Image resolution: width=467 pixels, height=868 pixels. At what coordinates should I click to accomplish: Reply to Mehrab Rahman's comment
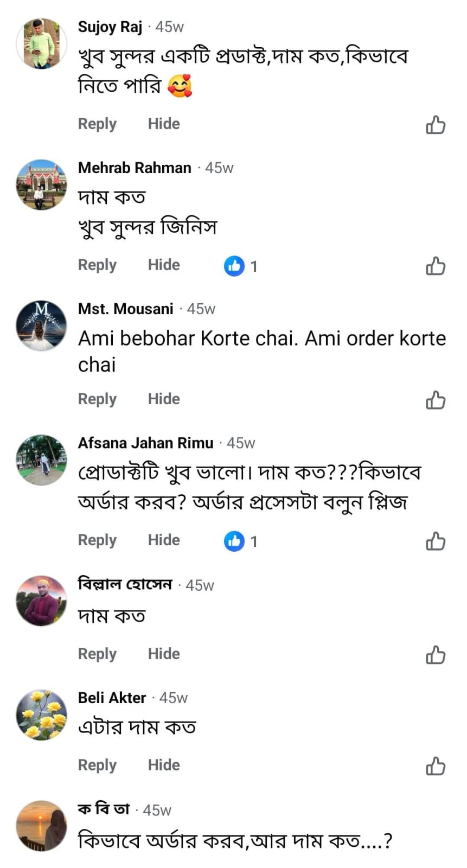[x=97, y=265]
